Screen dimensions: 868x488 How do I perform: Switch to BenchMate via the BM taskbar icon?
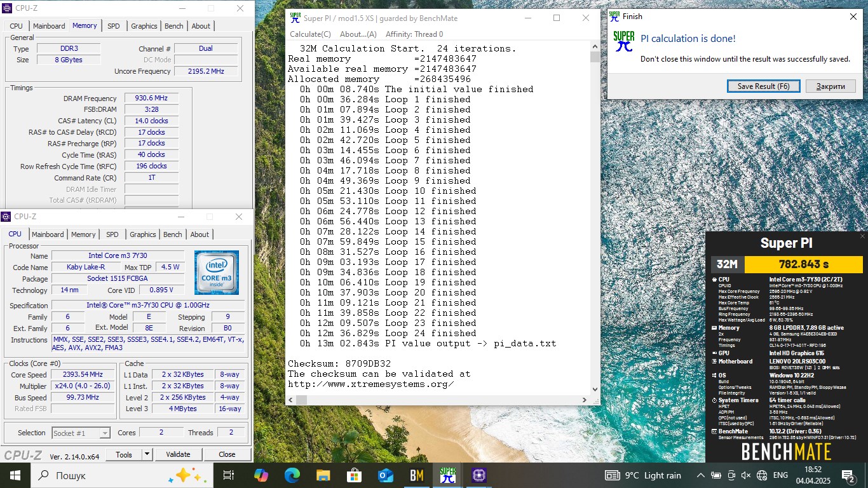click(x=417, y=475)
